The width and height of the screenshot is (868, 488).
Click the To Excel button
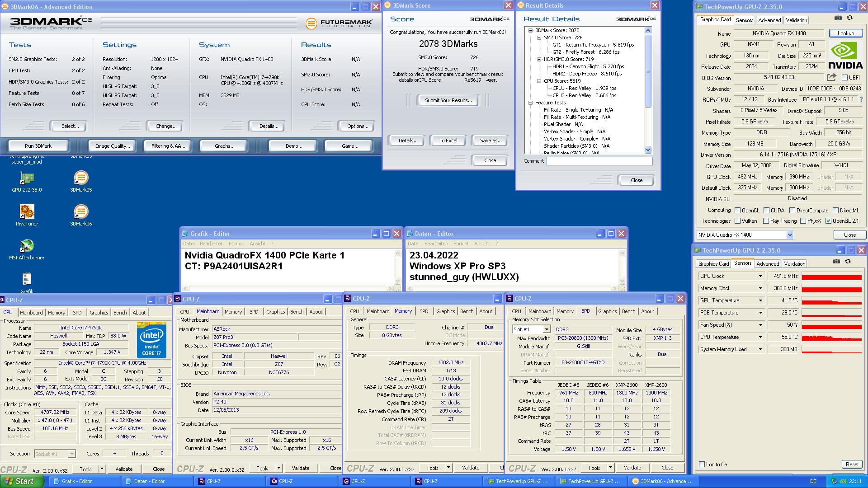448,141
